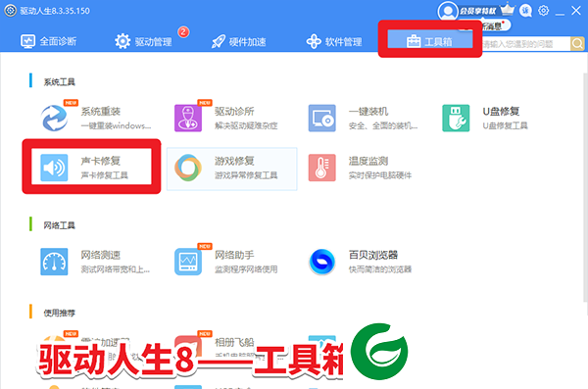Click the VIP crown icon
This screenshot has width=588, height=389.
[508, 10]
